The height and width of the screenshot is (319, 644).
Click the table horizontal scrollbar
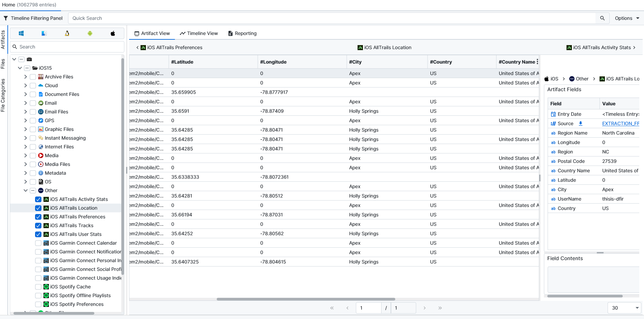[x=306, y=299]
